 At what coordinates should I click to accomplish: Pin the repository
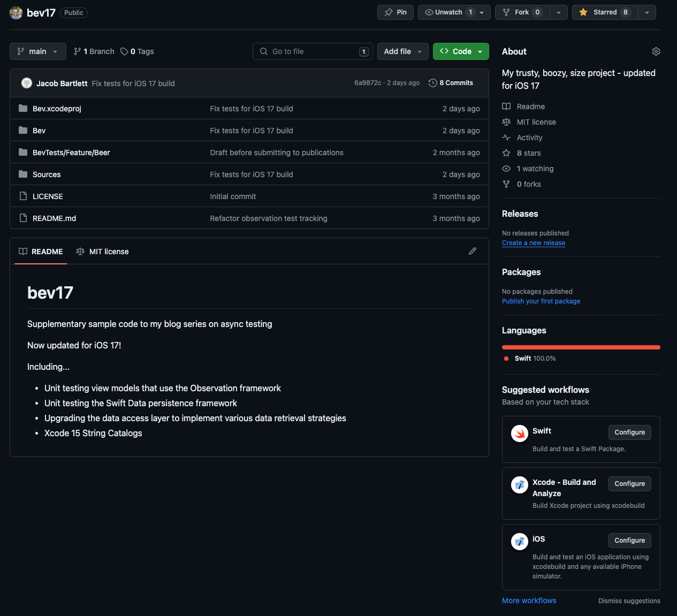pyautogui.click(x=395, y=12)
